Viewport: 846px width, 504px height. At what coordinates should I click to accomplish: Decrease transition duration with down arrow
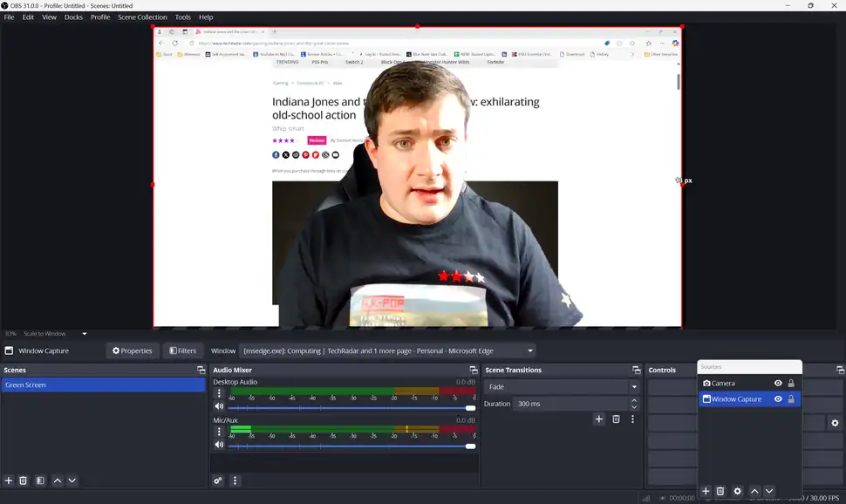point(635,407)
